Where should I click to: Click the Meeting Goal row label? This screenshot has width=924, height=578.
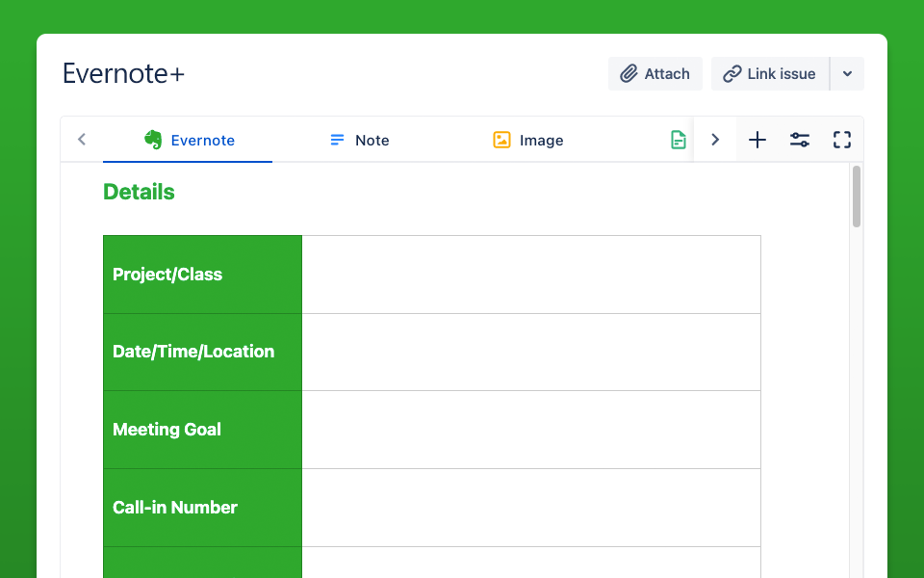(x=167, y=430)
